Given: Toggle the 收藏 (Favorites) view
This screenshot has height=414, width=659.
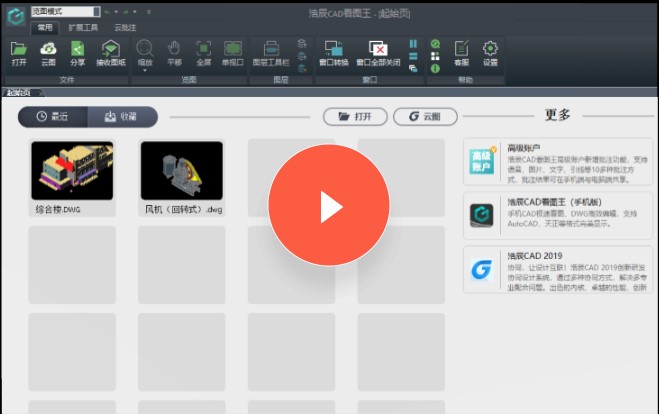Looking at the screenshot, I should pos(122,117).
